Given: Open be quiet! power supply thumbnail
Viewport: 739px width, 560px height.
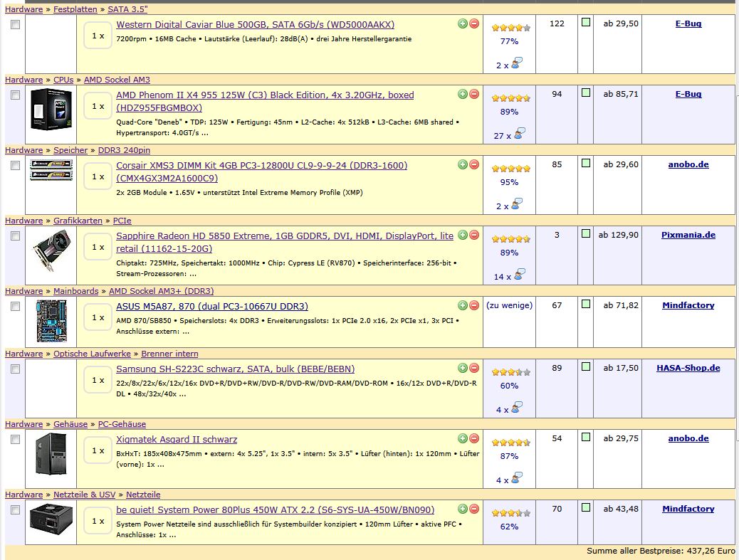Looking at the screenshot, I should coord(51,519).
